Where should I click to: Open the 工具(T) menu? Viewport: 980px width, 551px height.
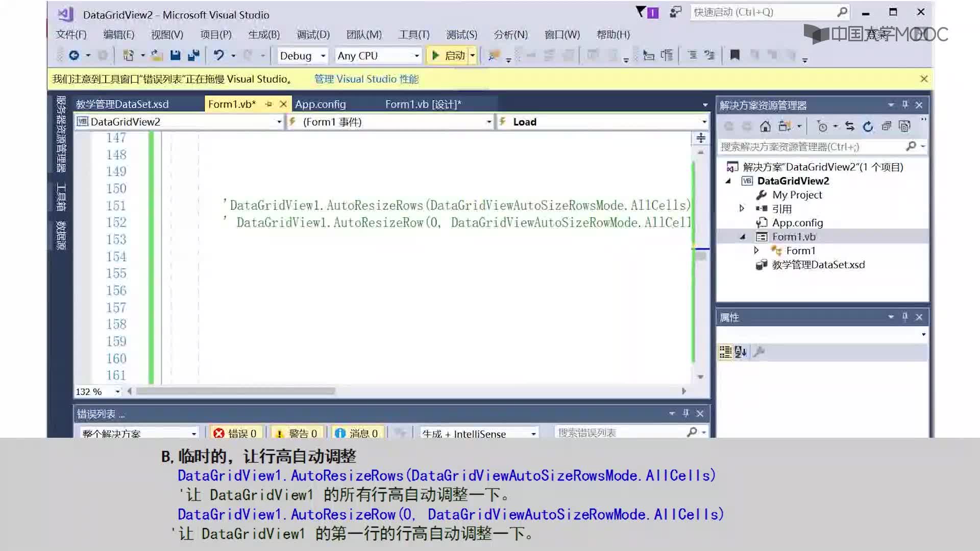pyautogui.click(x=414, y=34)
